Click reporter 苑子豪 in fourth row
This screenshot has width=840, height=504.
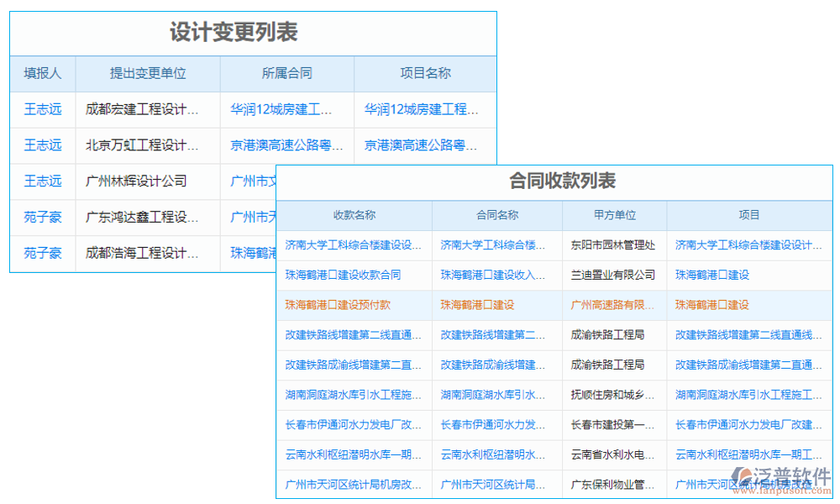[x=42, y=217]
